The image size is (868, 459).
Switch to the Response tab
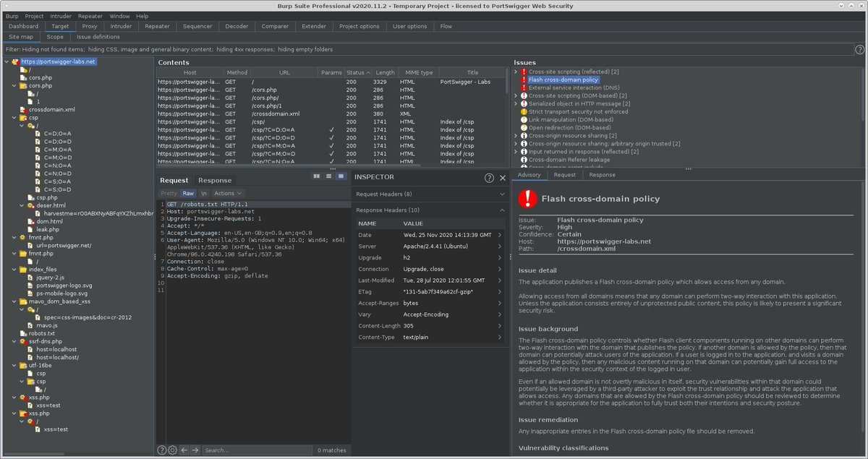click(x=215, y=180)
